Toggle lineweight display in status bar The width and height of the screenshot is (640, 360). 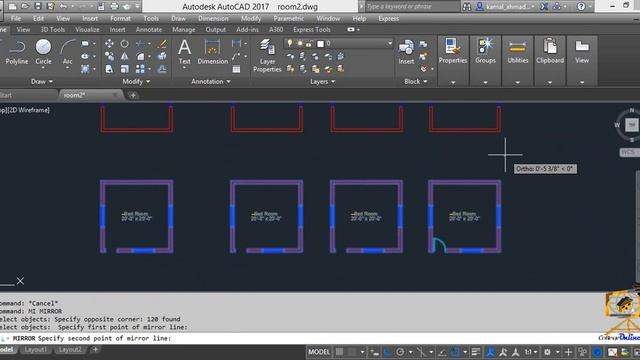pyautogui.click(x=476, y=352)
